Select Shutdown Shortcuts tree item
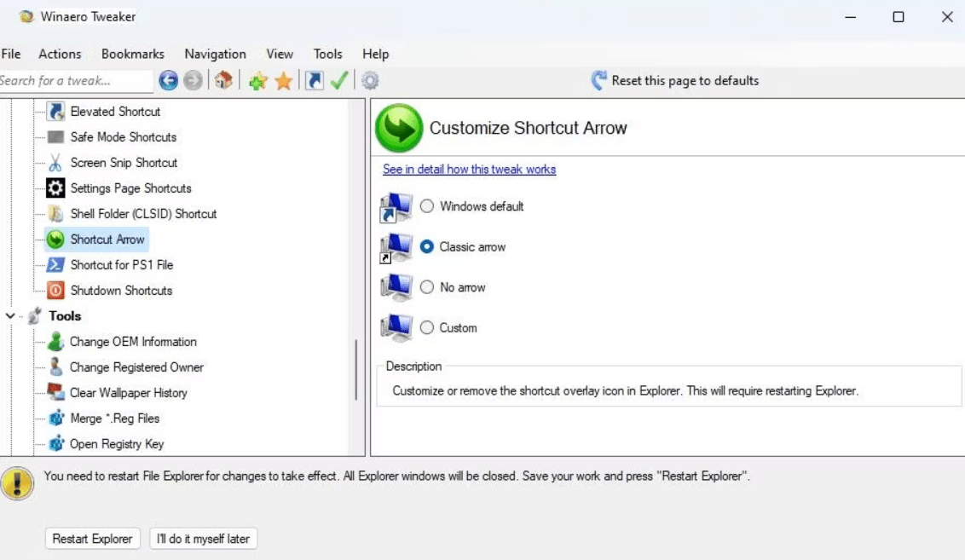The width and height of the screenshot is (965, 560). (121, 290)
